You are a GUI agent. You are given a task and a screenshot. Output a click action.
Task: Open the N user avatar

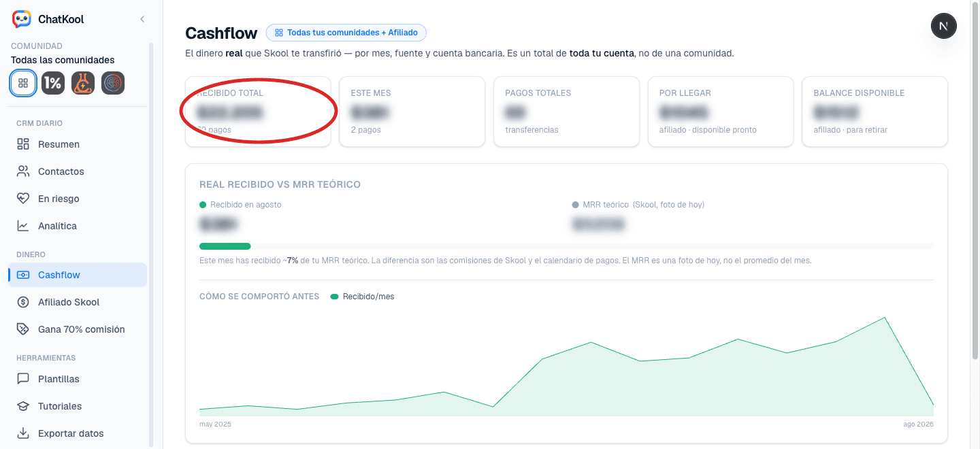(x=944, y=26)
